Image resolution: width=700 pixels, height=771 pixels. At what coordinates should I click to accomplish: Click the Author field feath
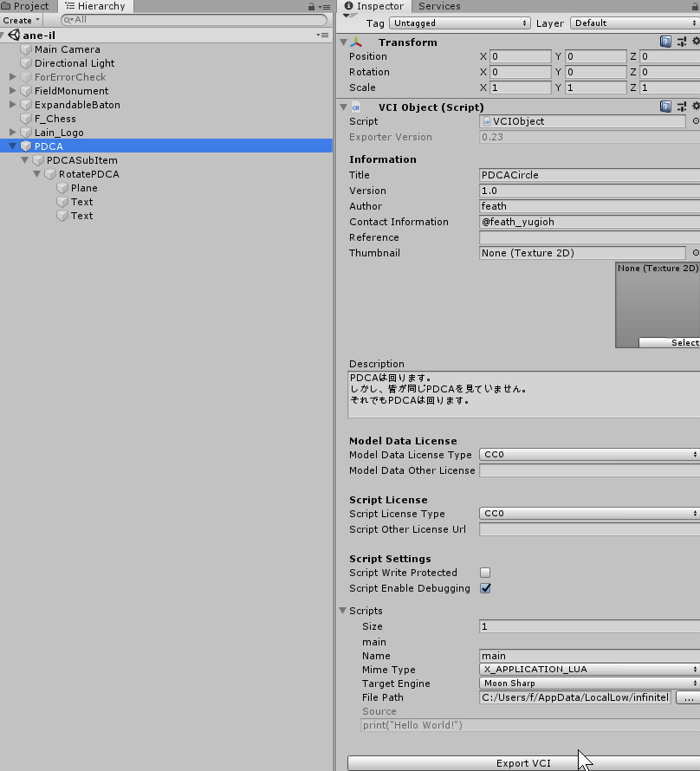(589, 206)
